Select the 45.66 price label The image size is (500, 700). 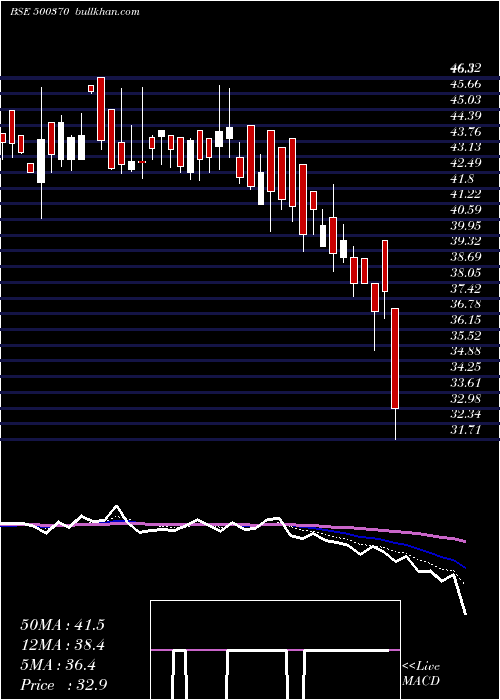[466, 84]
